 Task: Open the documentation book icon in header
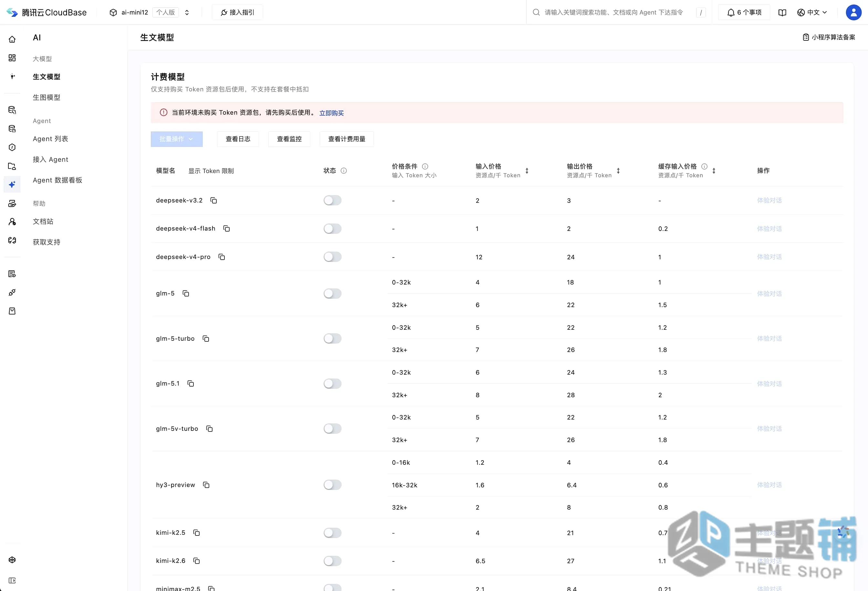tap(782, 12)
